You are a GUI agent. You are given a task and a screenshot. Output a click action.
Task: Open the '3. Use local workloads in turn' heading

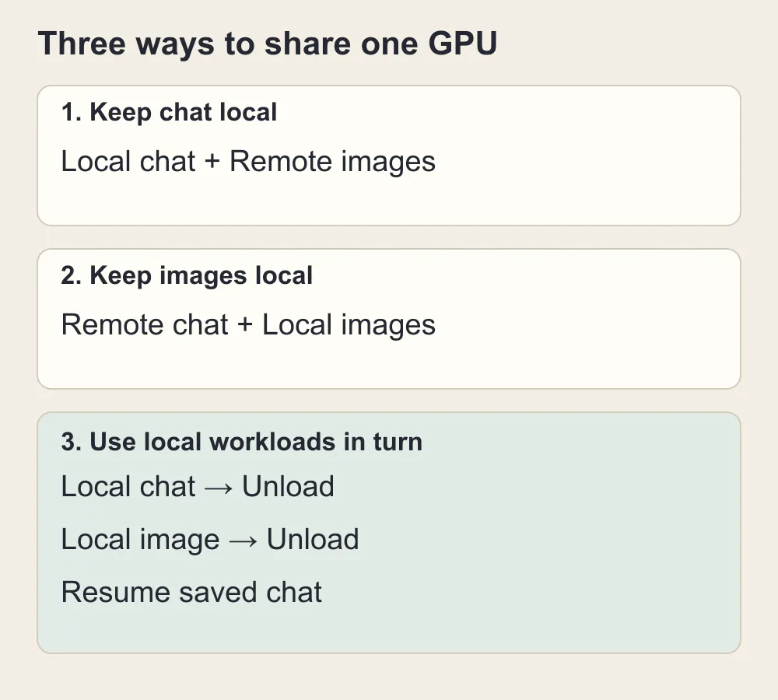242,442
